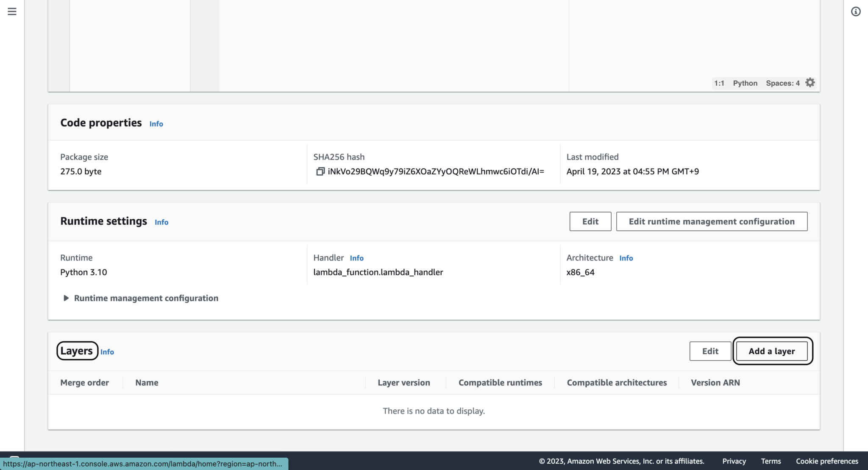The height and width of the screenshot is (470, 868).
Task: Open Cookie preferences in footer
Action: coord(826,461)
